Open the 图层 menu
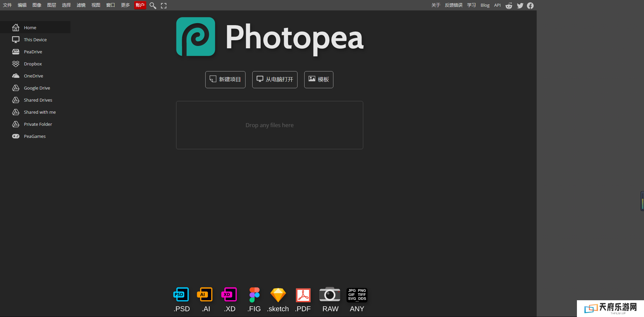The height and width of the screenshot is (317, 644). (x=52, y=5)
